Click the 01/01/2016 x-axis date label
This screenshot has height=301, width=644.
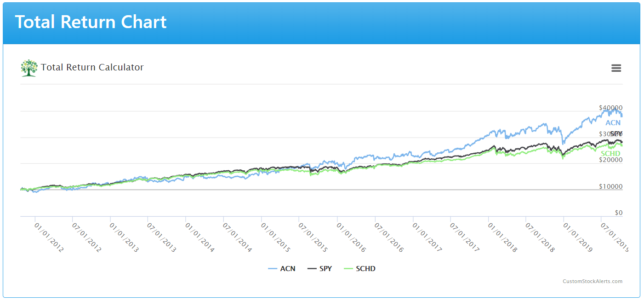coord(352,238)
